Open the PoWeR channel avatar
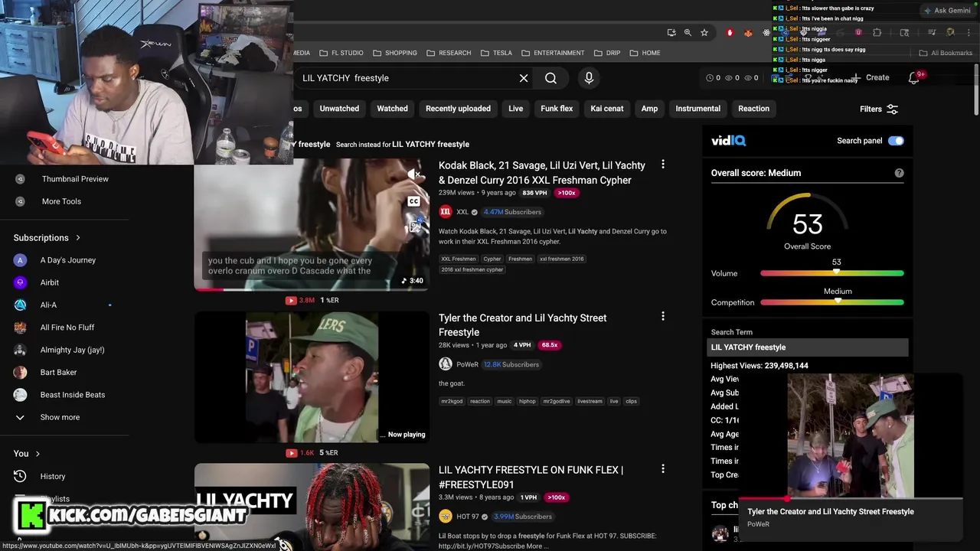This screenshot has width=980, height=551. (x=446, y=364)
